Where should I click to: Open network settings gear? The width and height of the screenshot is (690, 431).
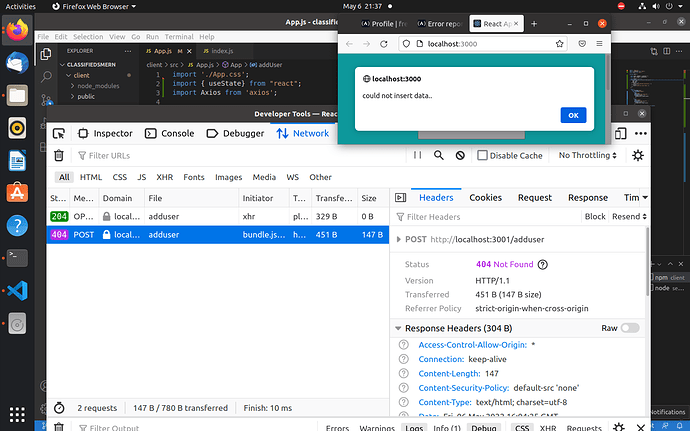click(638, 155)
